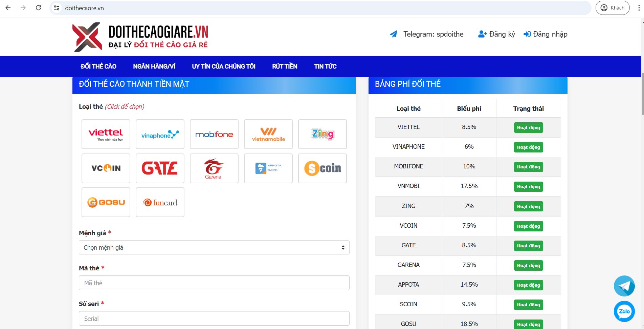Viewport: 644px width, 329px height.
Task: Open the ĐỔI THẺ CÀO menu
Action: click(98, 66)
